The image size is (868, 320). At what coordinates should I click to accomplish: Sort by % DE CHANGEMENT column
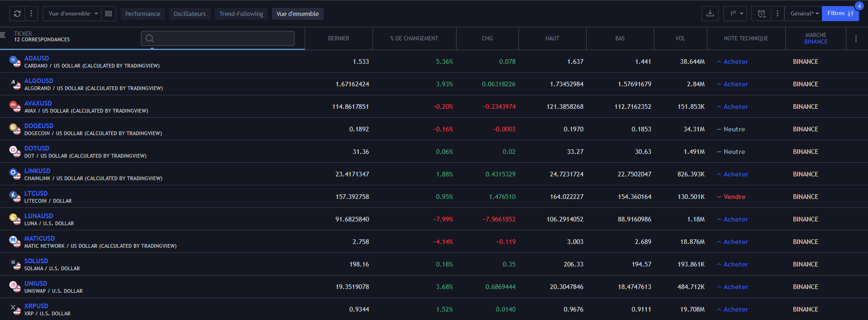[414, 38]
